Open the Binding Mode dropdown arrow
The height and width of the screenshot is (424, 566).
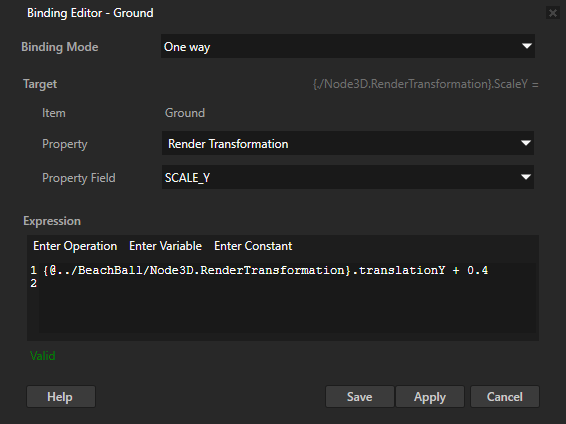click(x=527, y=46)
